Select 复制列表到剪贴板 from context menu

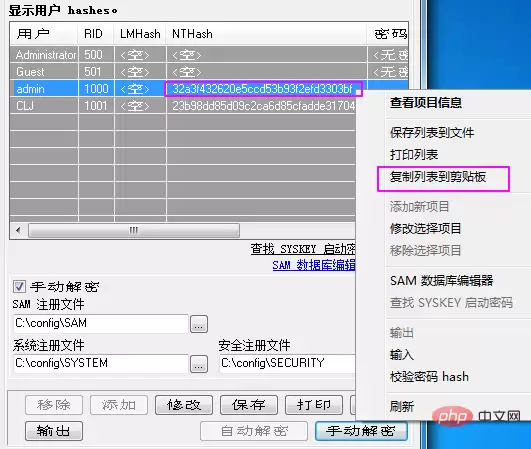438,177
